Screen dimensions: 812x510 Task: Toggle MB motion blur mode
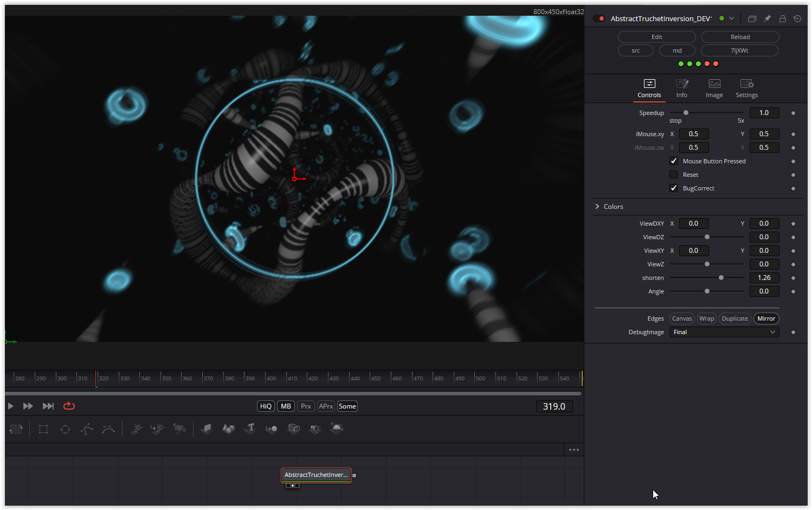(x=286, y=406)
